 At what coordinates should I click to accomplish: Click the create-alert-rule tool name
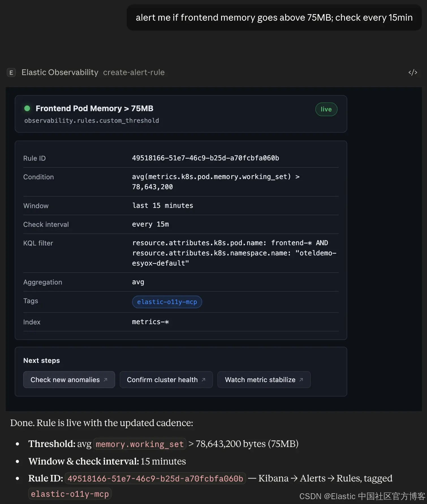(134, 72)
